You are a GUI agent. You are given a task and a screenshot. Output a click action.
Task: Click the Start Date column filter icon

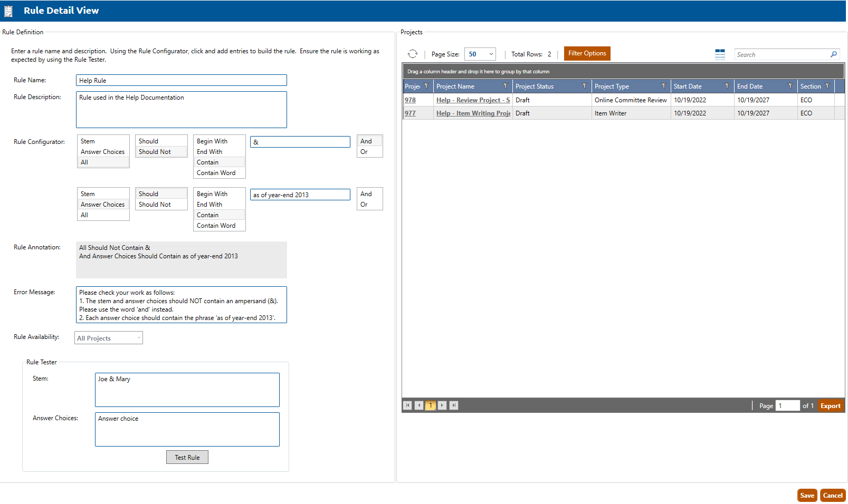pos(727,86)
